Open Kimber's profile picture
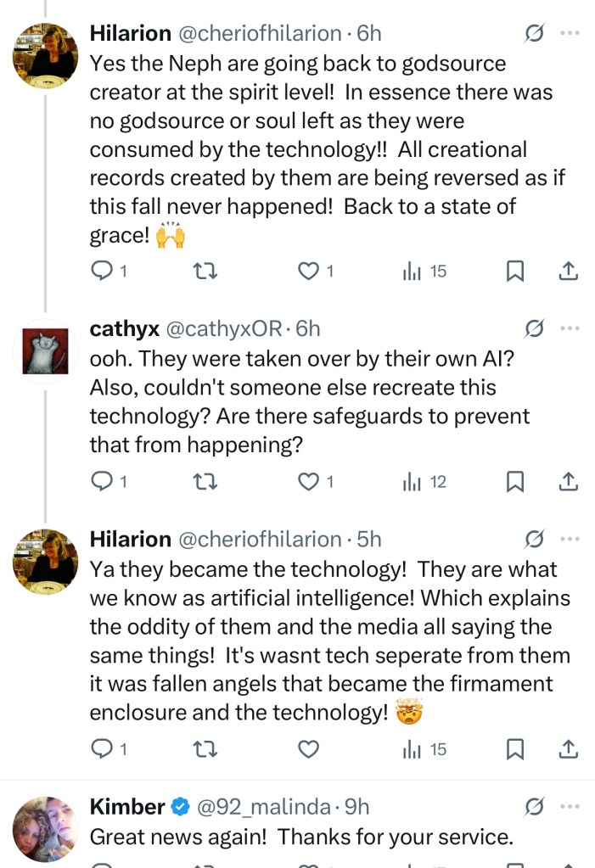 point(45,829)
